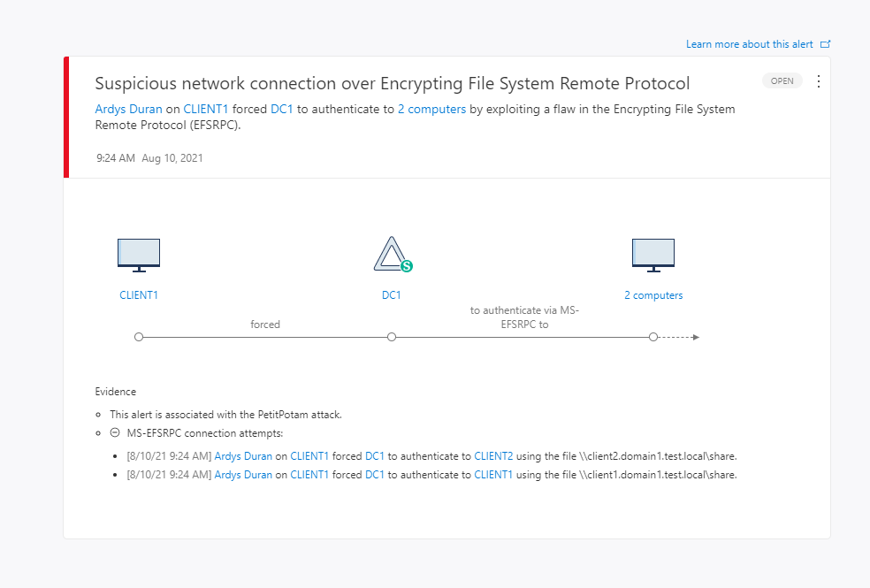Click the \\client2.domain1.test.local\share path
This screenshot has height=588, width=870.
click(658, 456)
